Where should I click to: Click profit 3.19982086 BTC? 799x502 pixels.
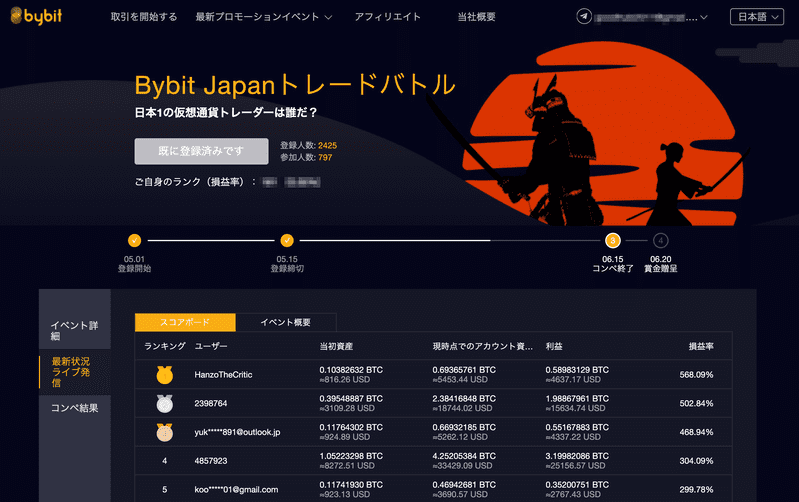pos(577,456)
